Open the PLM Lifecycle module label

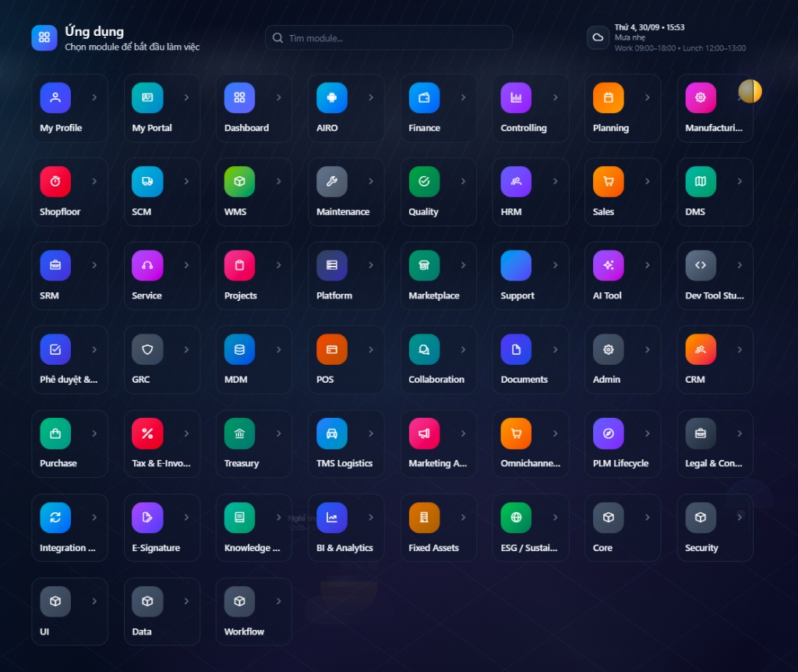click(621, 463)
